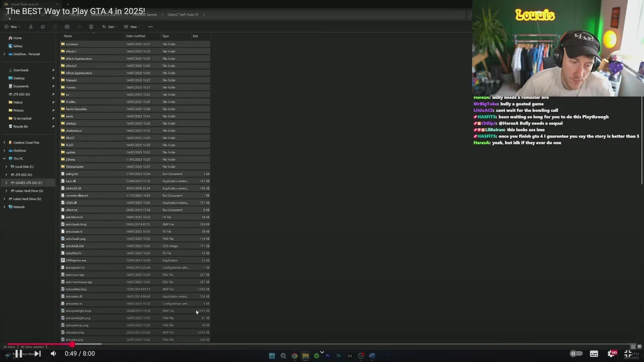Image resolution: width=644 pixels, height=362 pixels.
Task: Select the enbstars.bmp file row
Action: click(135, 332)
